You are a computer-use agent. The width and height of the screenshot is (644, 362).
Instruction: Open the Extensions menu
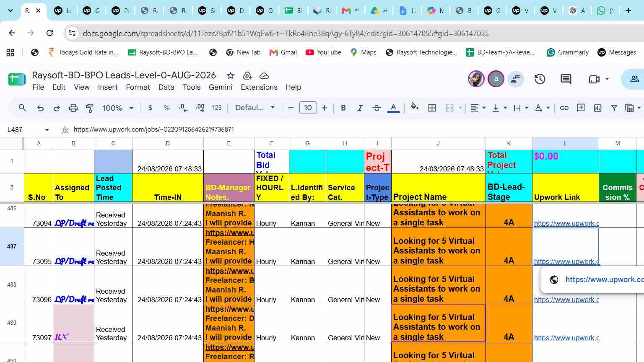259,87
